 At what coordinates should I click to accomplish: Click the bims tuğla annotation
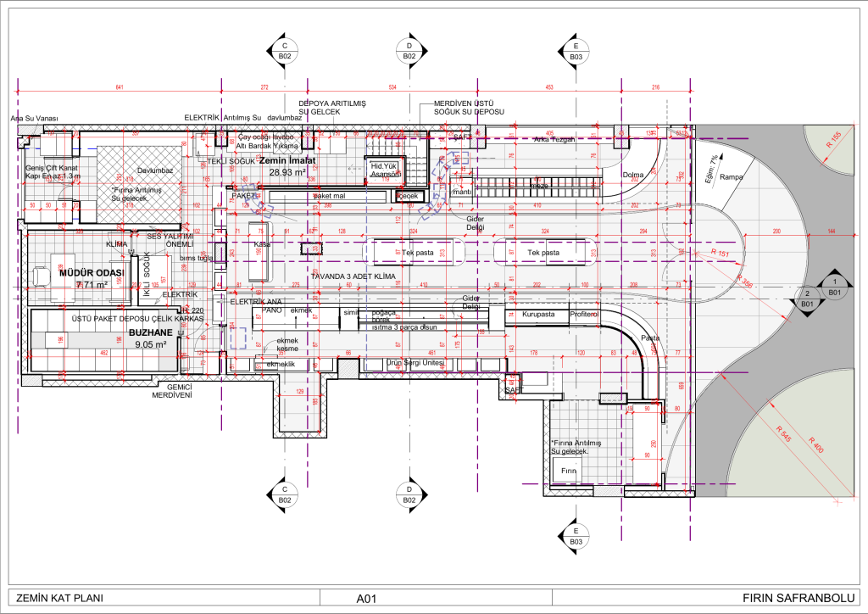(x=196, y=258)
